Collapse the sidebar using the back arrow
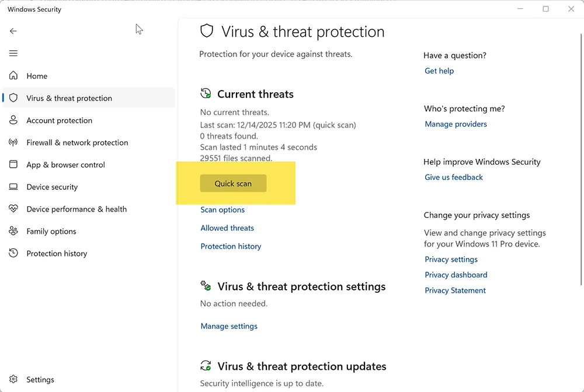Viewport: 584px width, 392px height. [x=13, y=31]
